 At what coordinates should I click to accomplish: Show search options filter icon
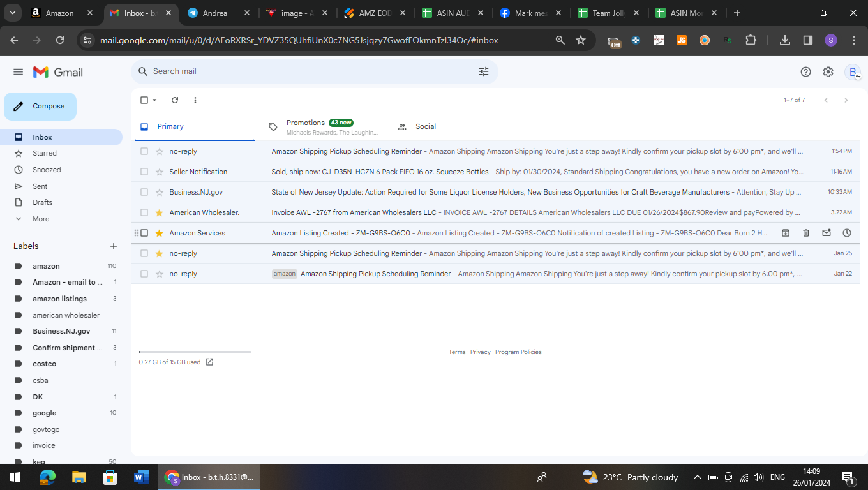[484, 71]
